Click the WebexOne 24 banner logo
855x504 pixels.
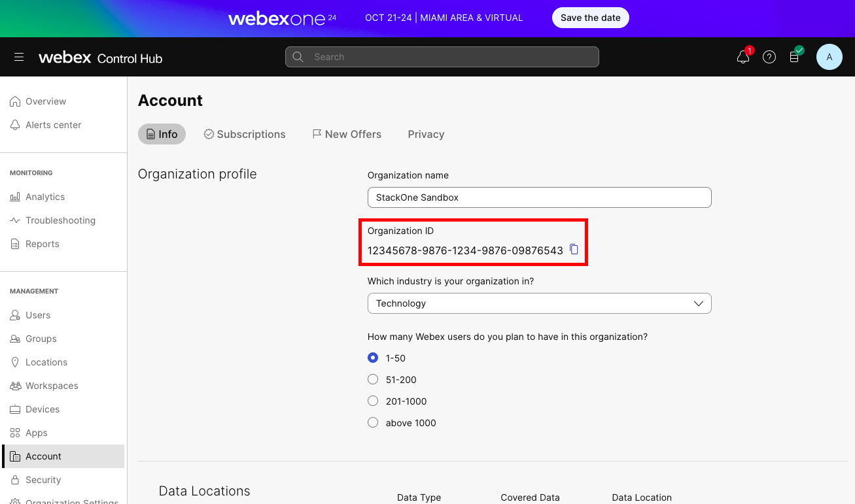pos(282,18)
